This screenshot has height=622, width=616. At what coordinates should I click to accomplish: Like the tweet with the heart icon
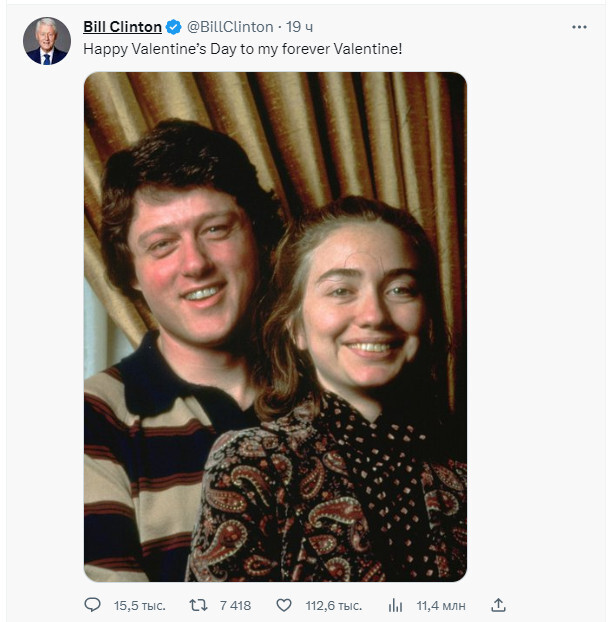(284, 605)
